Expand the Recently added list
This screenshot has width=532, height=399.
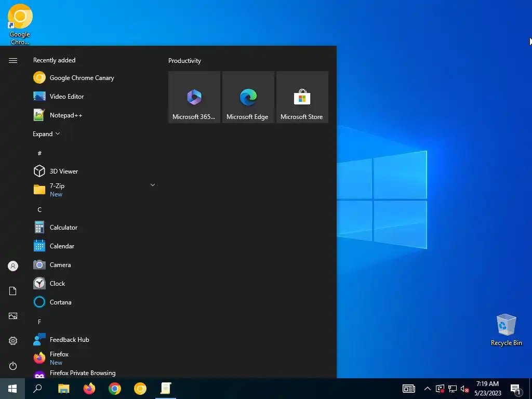[x=46, y=134]
